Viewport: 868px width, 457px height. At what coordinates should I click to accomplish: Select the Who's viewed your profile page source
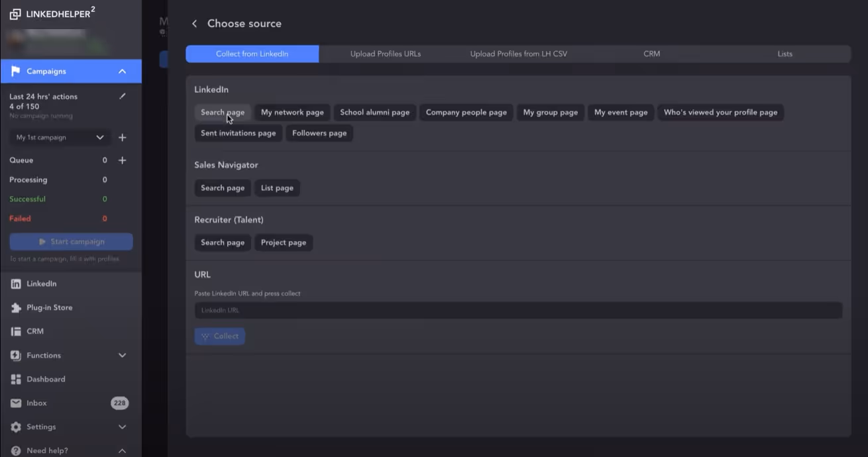coord(720,112)
